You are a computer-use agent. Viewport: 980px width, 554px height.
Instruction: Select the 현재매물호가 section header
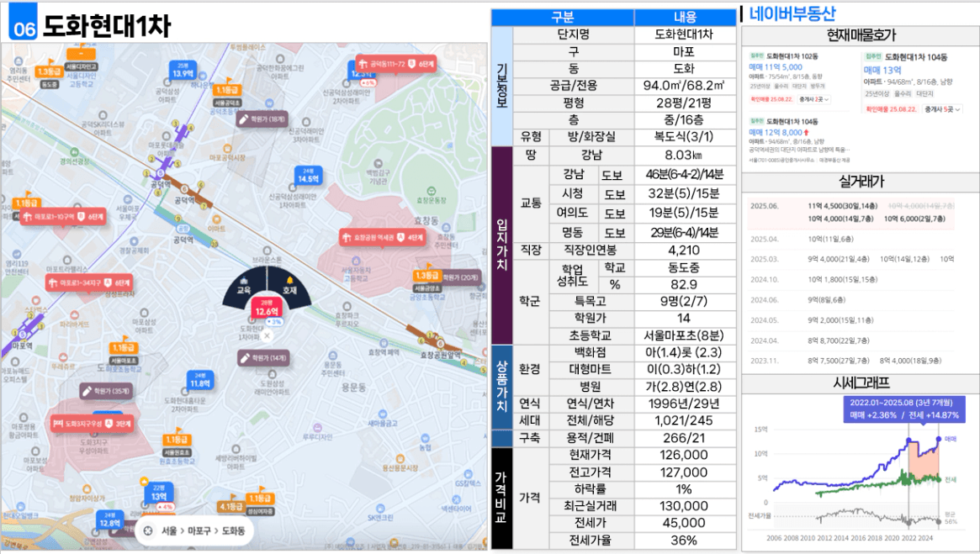pos(860,35)
